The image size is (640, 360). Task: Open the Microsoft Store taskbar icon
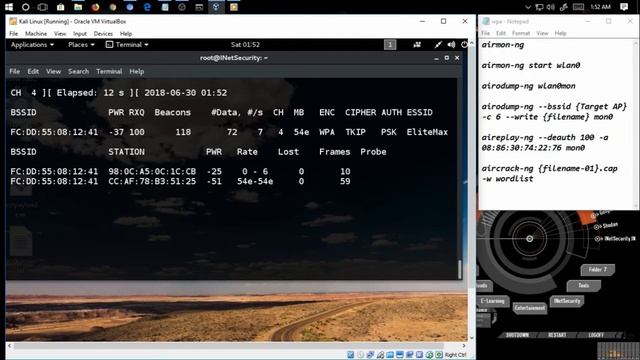pyautogui.click(x=60, y=7)
